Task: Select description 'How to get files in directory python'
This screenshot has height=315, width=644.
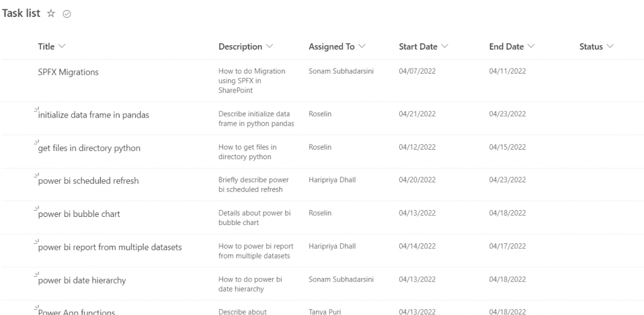Action: [x=247, y=152]
